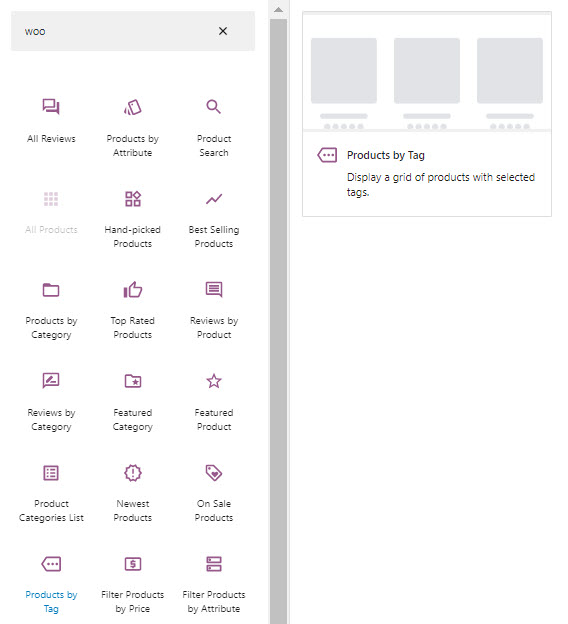Screen dimensions: 568x624
Task: Insert the All Reviews block
Action: [51, 121]
